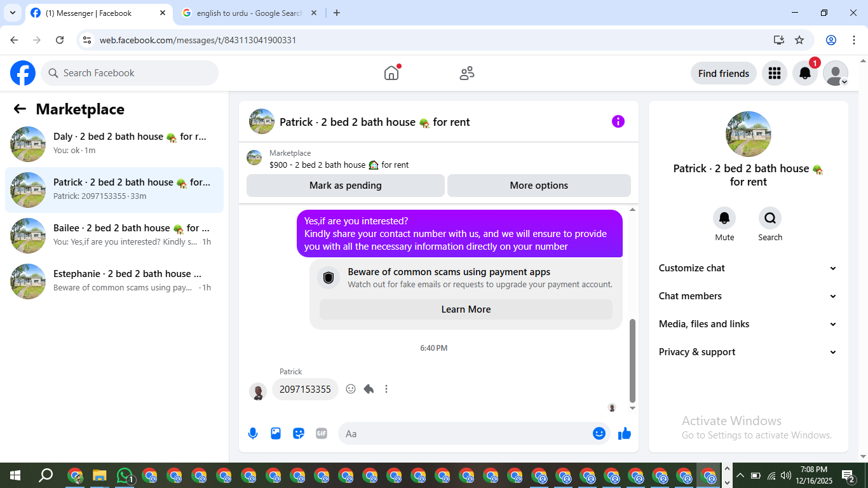
Task: Select Patrick conversation in Marketplace list
Action: tap(114, 189)
